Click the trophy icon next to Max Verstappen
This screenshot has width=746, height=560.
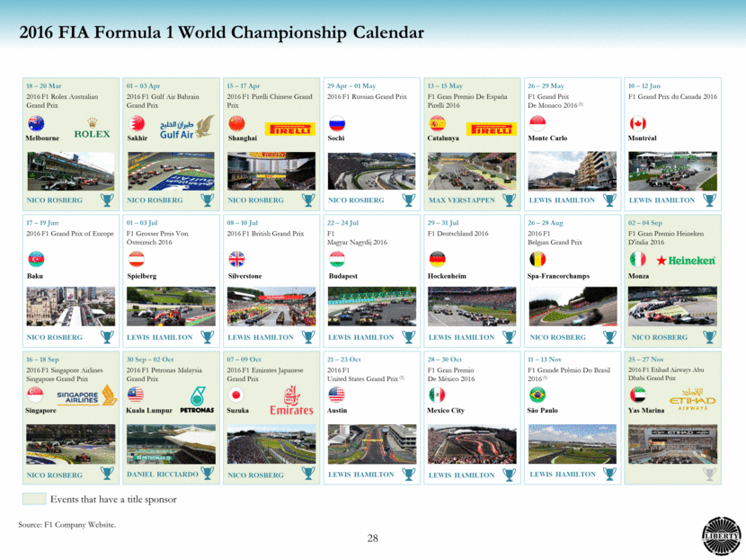click(510, 200)
